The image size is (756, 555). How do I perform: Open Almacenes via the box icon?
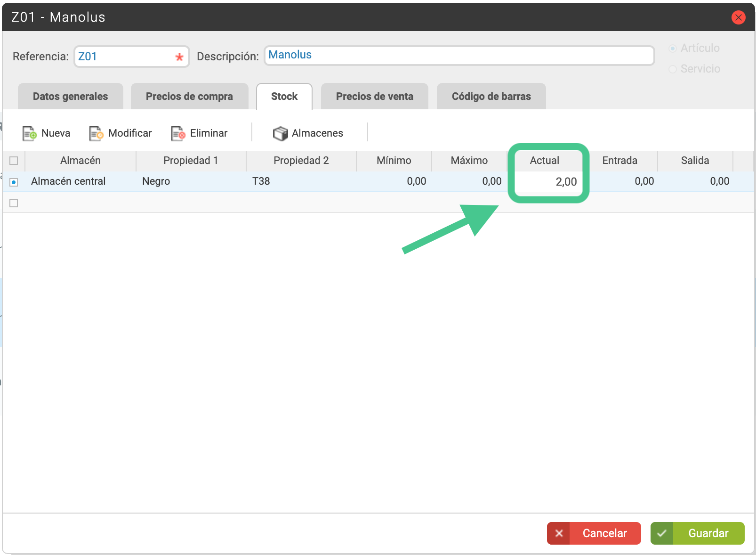280,134
